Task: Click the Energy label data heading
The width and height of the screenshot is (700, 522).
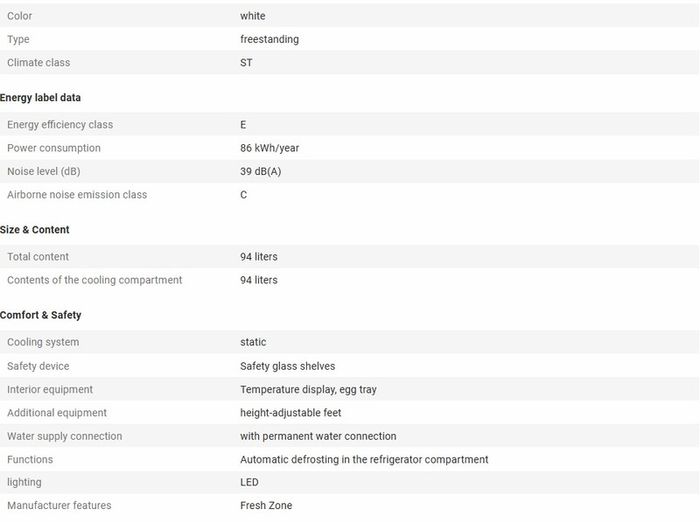Action: pos(40,98)
